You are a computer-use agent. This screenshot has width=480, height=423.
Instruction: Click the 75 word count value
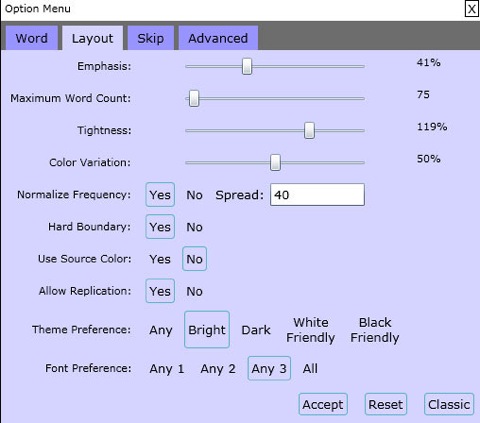point(423,94)
